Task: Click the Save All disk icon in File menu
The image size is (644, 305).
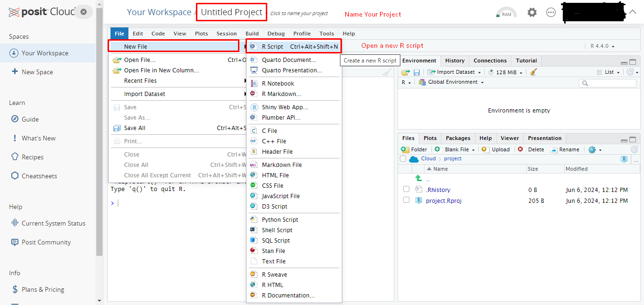Action: 117,128
